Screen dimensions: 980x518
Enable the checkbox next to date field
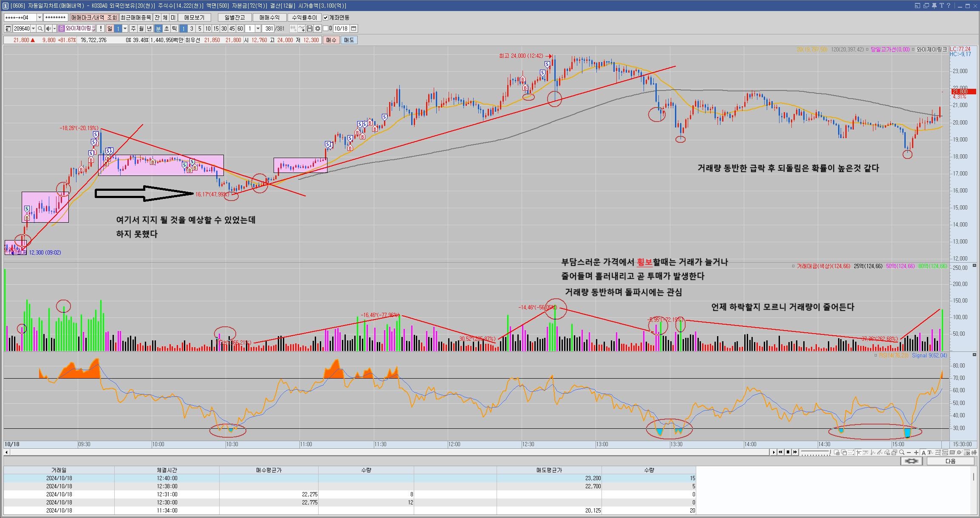tap(326, 28)
